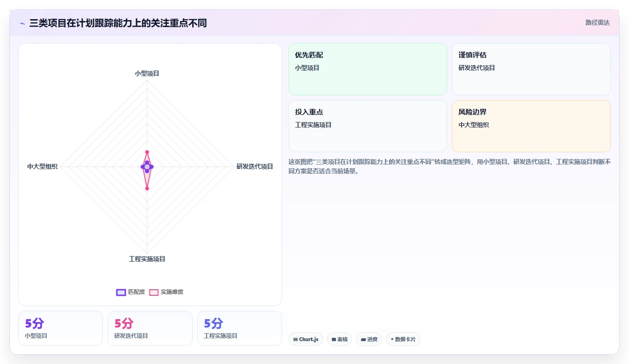Click the purple 匹配度 legend color box
Screen dimensions: 629x364
[121, 292]
